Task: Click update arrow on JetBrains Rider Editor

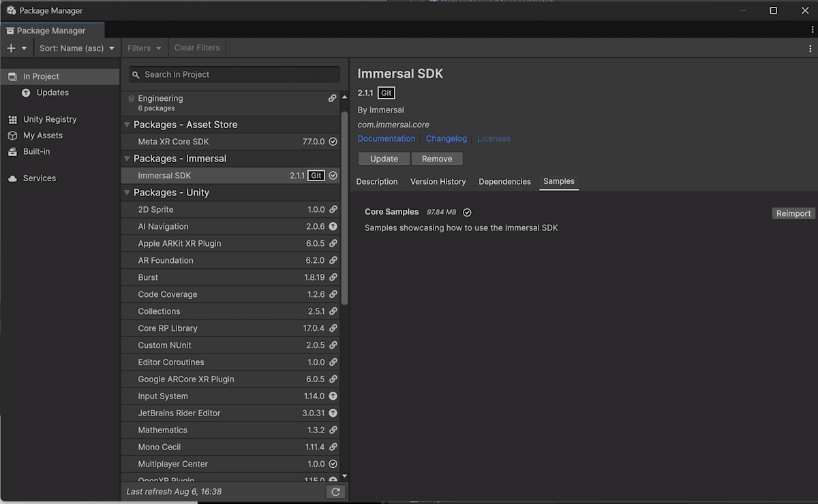Action: (x=333, y=413)
